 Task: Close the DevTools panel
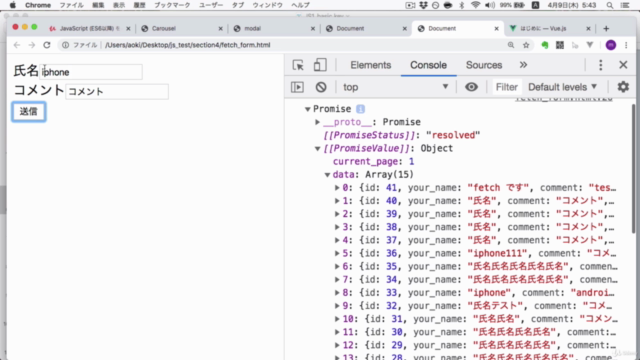tap(623, 65)
